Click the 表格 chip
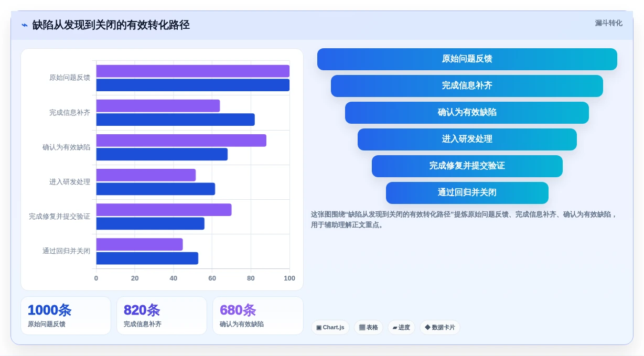Viewport: 644px width, 356px height. (369, 328)
